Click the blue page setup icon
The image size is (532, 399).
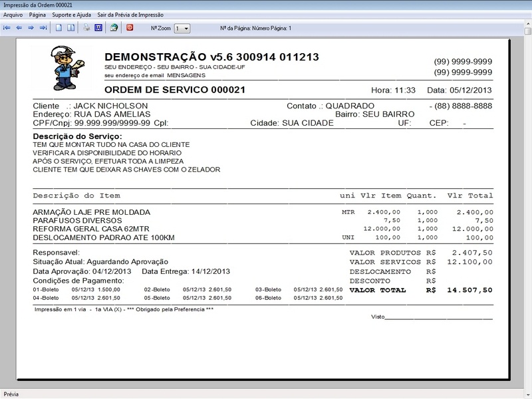pos(98,28)
